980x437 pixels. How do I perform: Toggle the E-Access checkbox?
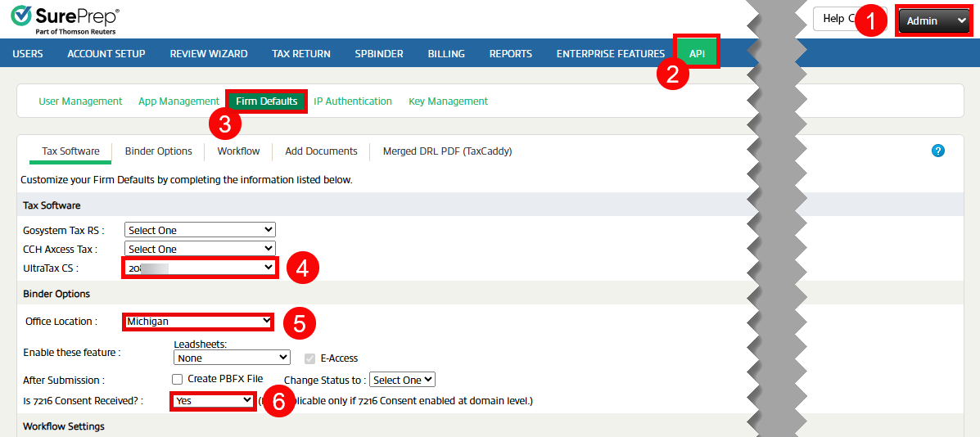click(x=309, y=358)
